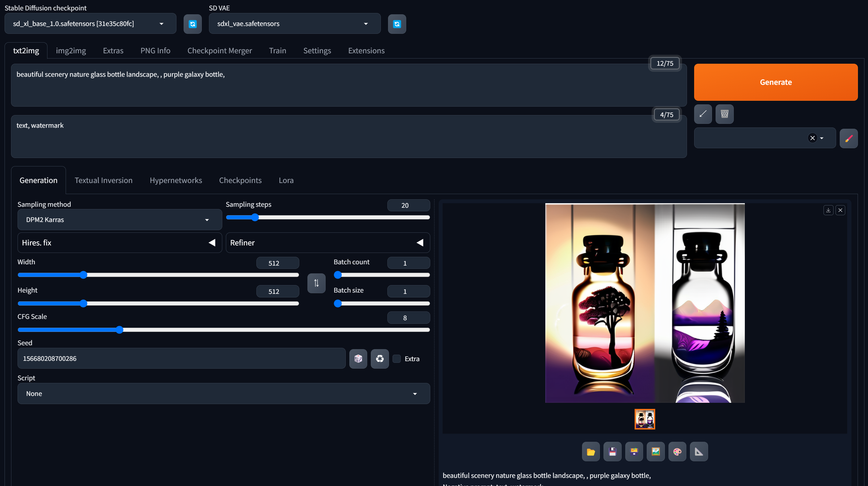Image resolution: width=868 pixels, height=486 pixels.
Task: Send image to img2img tab icon
Action: (655, 452)
